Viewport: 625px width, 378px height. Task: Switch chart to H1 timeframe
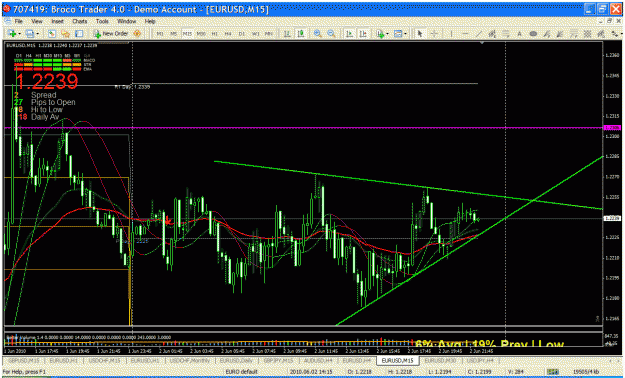(214, 34)
